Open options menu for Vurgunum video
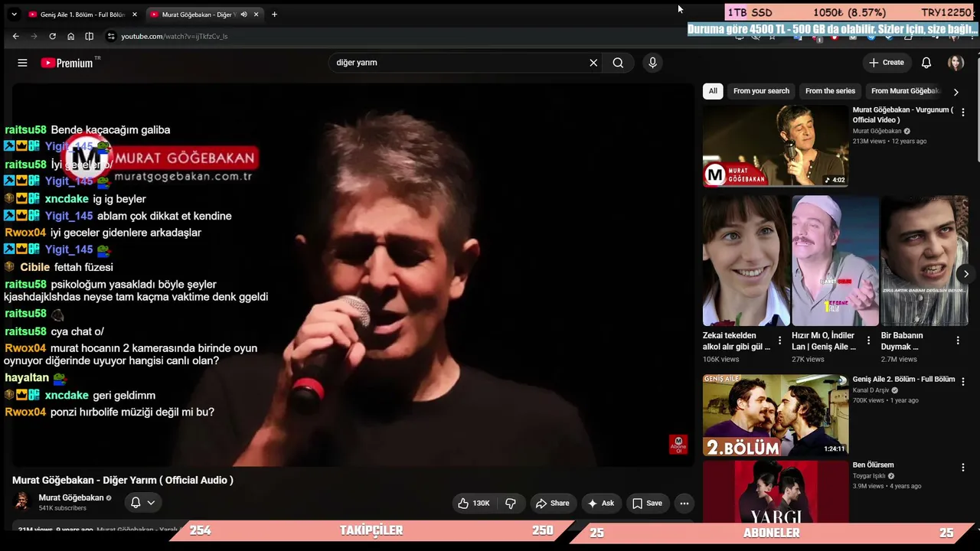This screenshot has height=551, width=980. (963, 112)
